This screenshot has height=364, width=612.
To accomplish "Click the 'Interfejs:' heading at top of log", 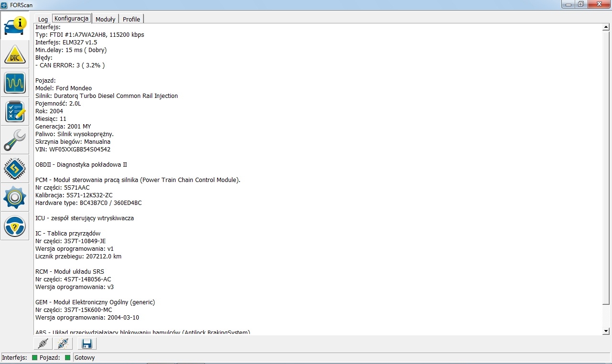I will tap(48, 27).
